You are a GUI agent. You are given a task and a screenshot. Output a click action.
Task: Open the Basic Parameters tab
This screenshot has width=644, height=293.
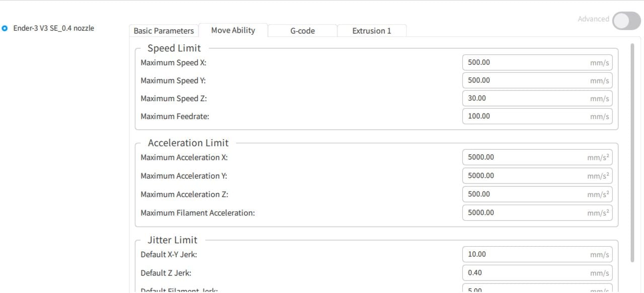[164, 31]
